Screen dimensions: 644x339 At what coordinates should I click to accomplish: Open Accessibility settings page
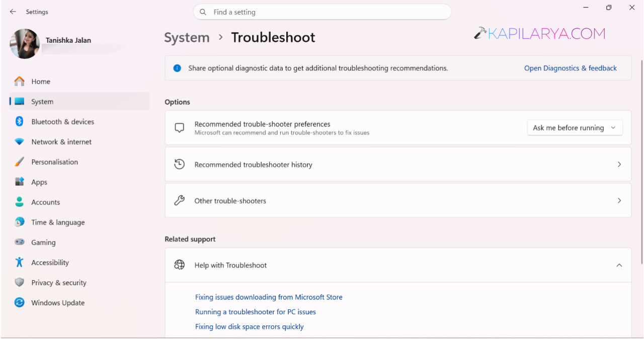click(x=79, y=262)
